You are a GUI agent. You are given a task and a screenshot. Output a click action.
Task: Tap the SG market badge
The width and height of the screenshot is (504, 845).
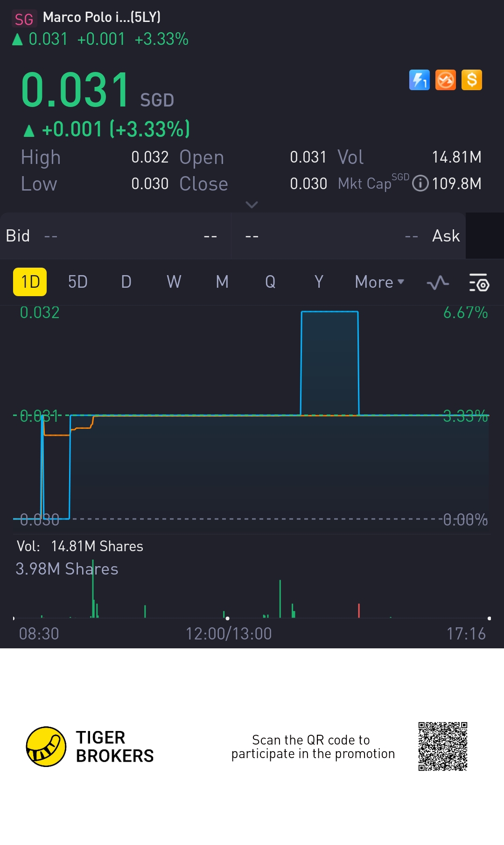pos(24,19)
